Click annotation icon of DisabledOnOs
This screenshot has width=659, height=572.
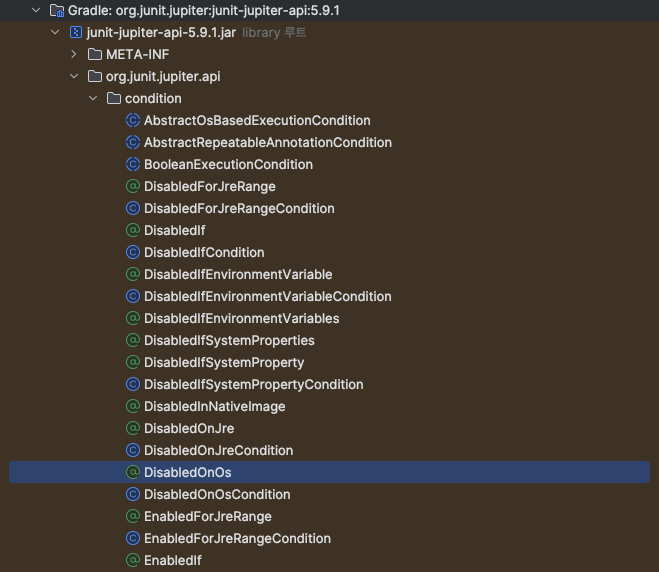pos(133,472)
